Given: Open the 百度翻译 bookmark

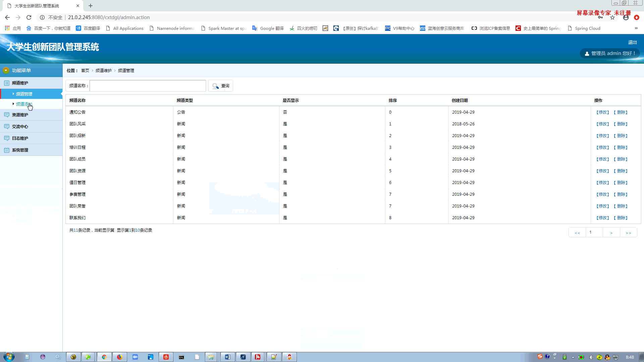Looking at the screenshot, I should (x=88, y=28).
